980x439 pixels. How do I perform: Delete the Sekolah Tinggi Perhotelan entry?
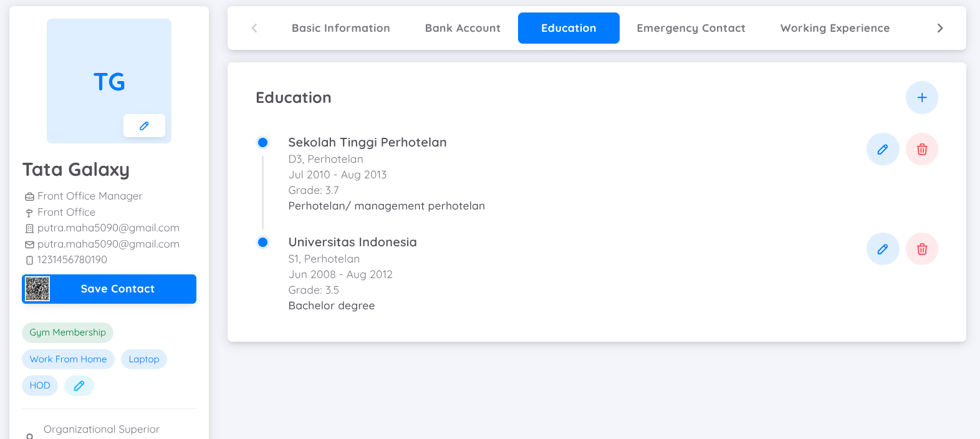click(921, 149)
